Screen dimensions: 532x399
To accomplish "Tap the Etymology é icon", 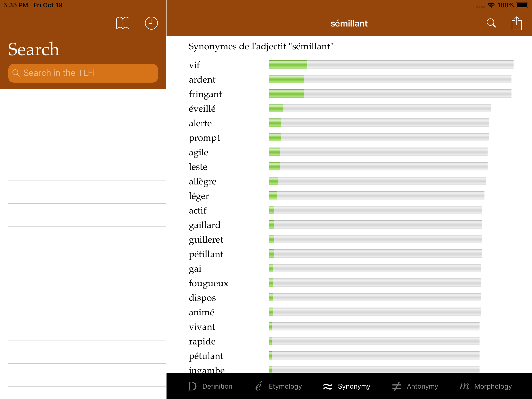I will point(258,386).
